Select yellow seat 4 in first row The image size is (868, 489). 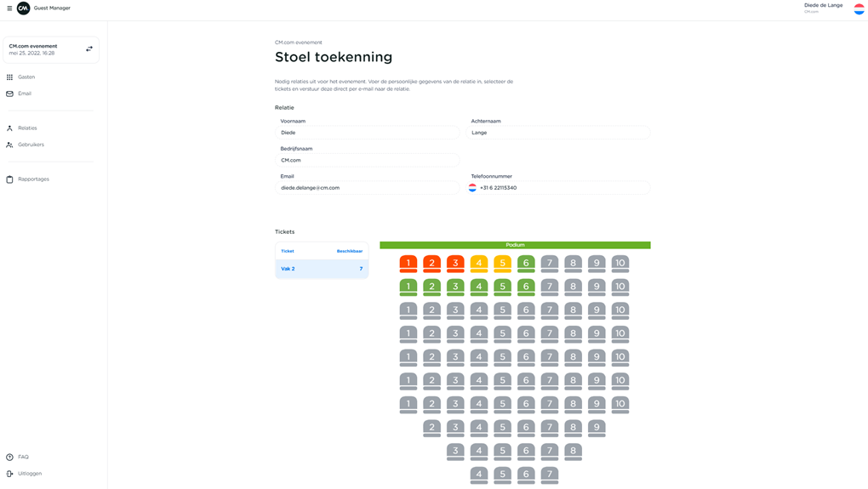(479, 264)
